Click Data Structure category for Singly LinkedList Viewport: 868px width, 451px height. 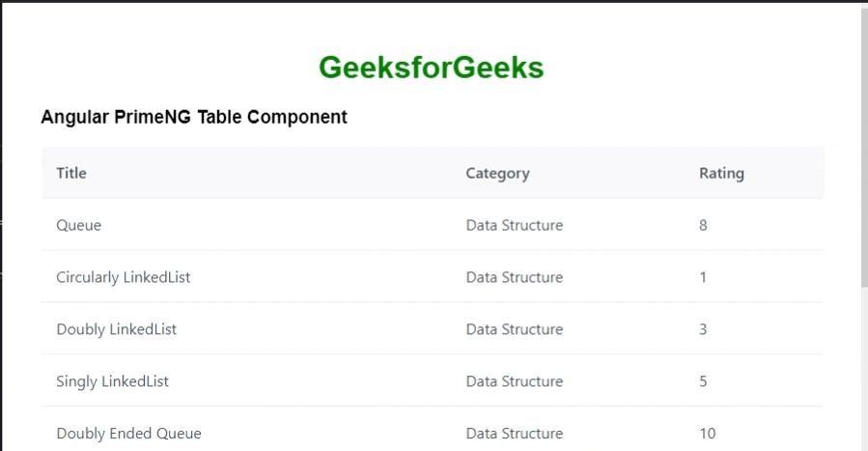click(x=514, y=381)
